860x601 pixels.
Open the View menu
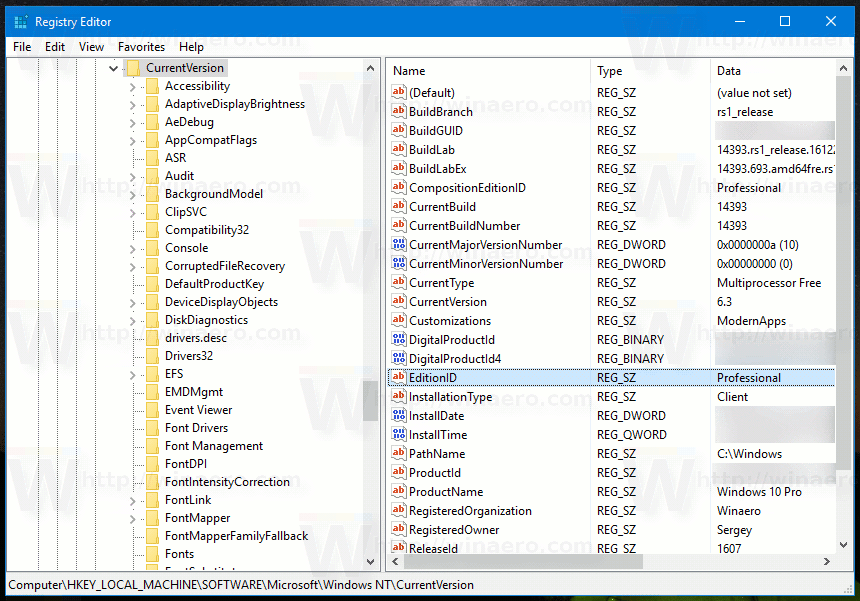[91, 46]
